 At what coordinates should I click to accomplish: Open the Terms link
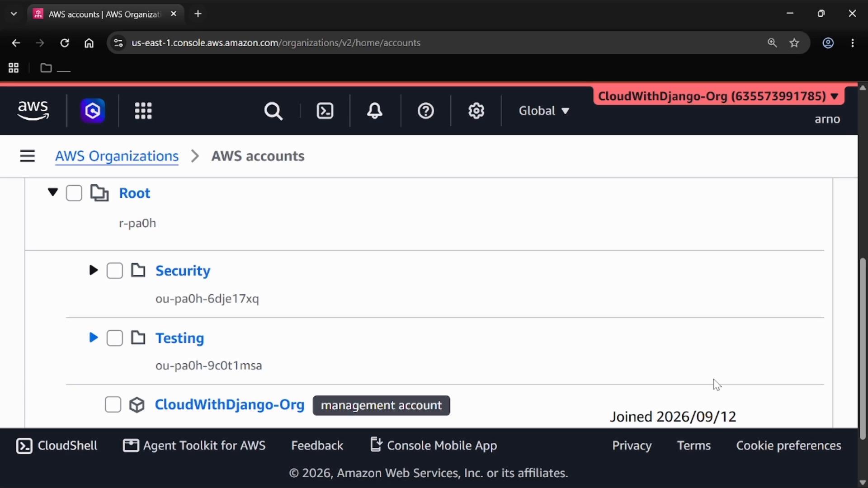693,446
